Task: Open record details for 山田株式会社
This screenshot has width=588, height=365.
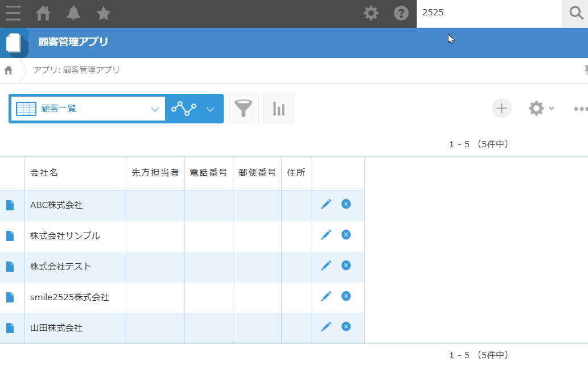Action: pos(10,328)
